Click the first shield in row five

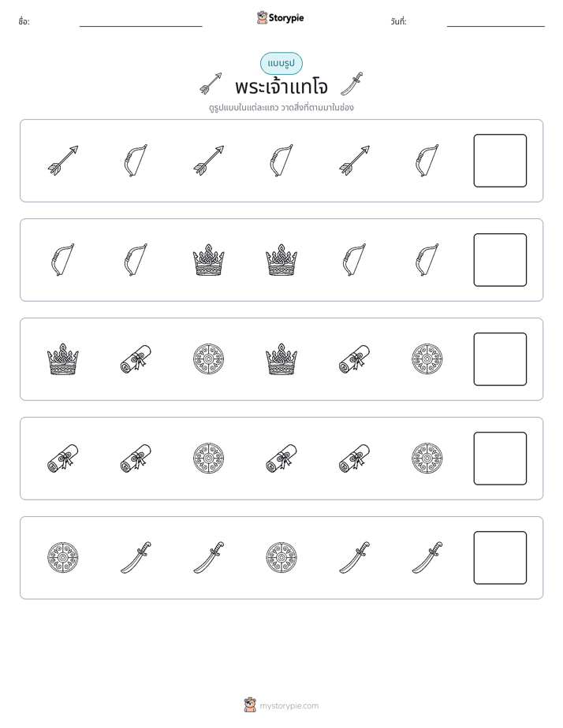point(63,558)
